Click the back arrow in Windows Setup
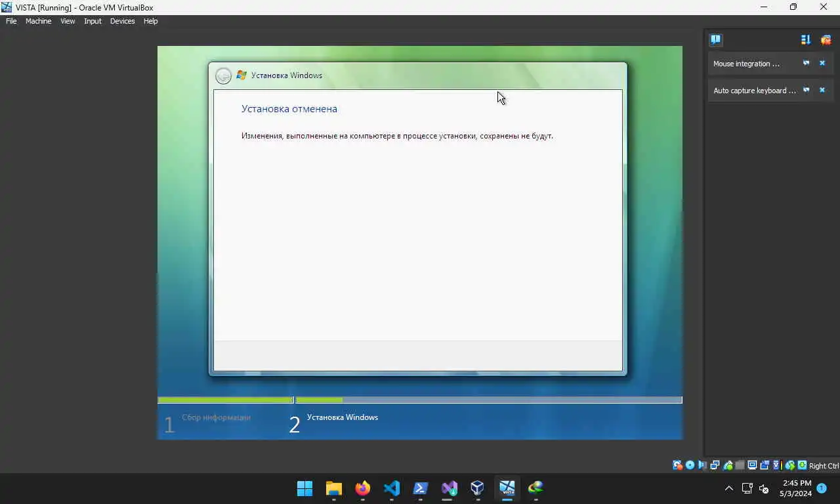Screen dimensions: 840x504 point(223,75)
